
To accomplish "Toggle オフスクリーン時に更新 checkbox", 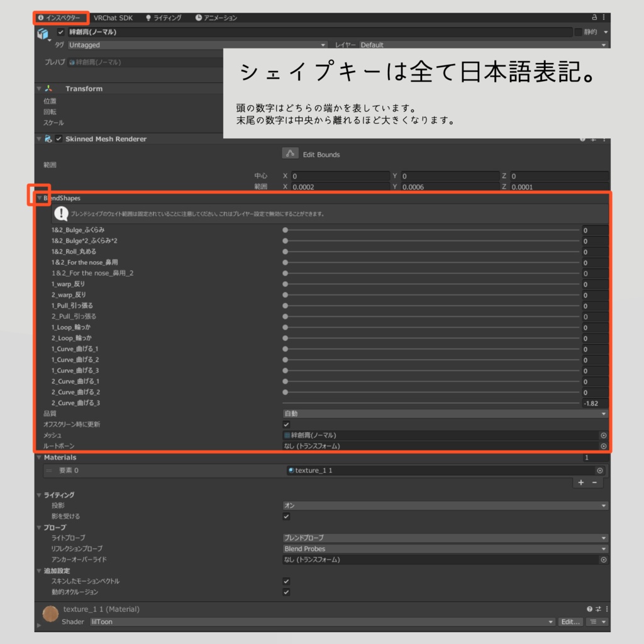I will 286,425.
